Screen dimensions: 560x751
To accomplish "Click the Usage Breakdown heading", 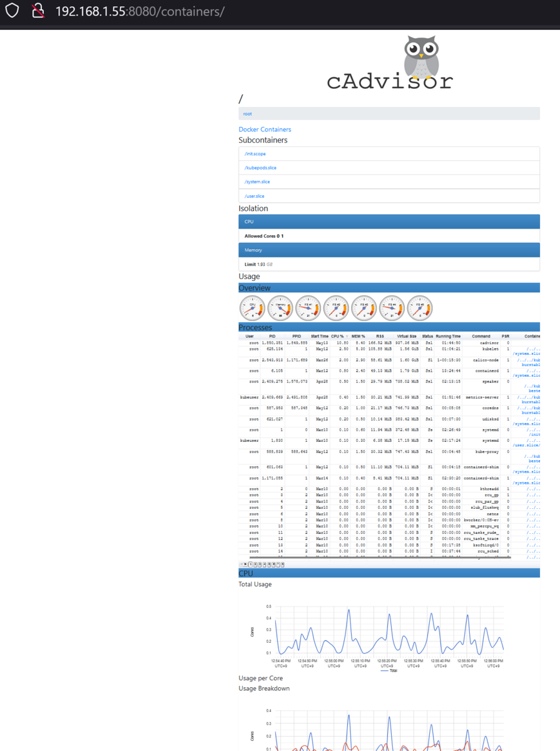I will 264,688.
